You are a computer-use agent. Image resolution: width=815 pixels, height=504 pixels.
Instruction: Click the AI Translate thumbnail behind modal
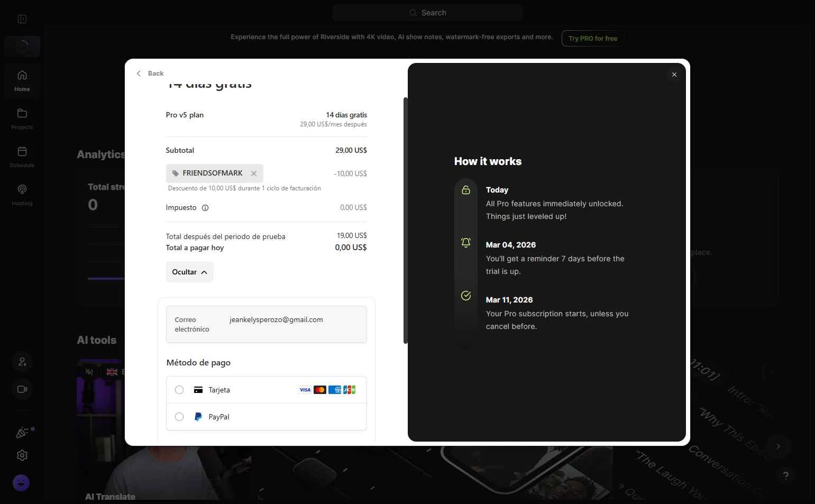tap(164, 430)
